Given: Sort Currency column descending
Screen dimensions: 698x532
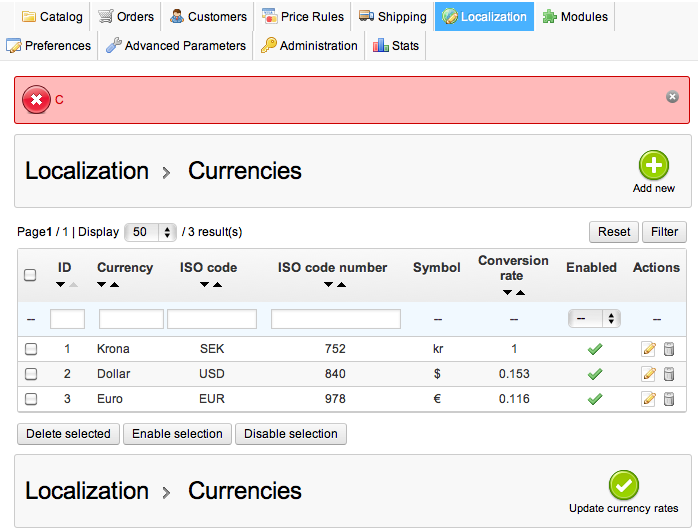Looking at the screenshot, I should tap(101, 284).
